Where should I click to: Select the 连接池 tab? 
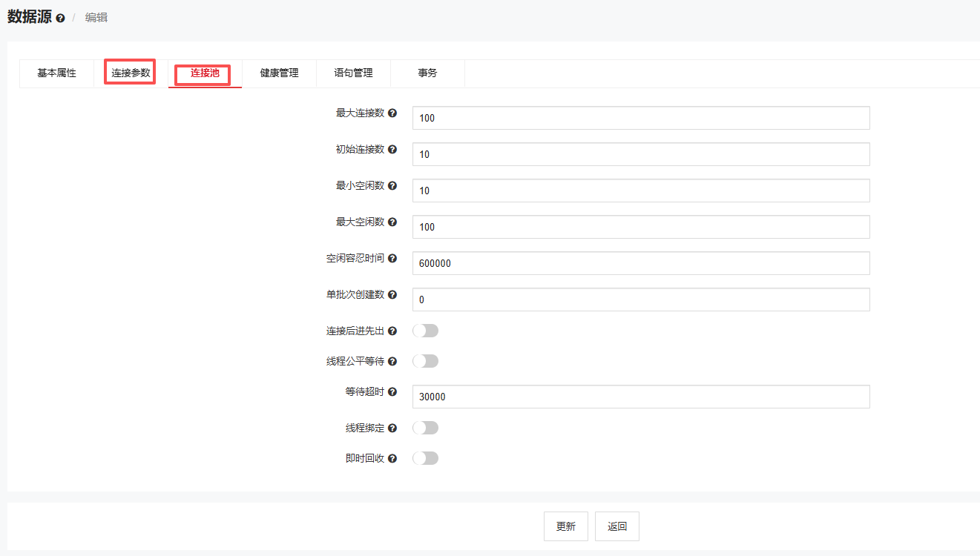(x=205, y=73)
